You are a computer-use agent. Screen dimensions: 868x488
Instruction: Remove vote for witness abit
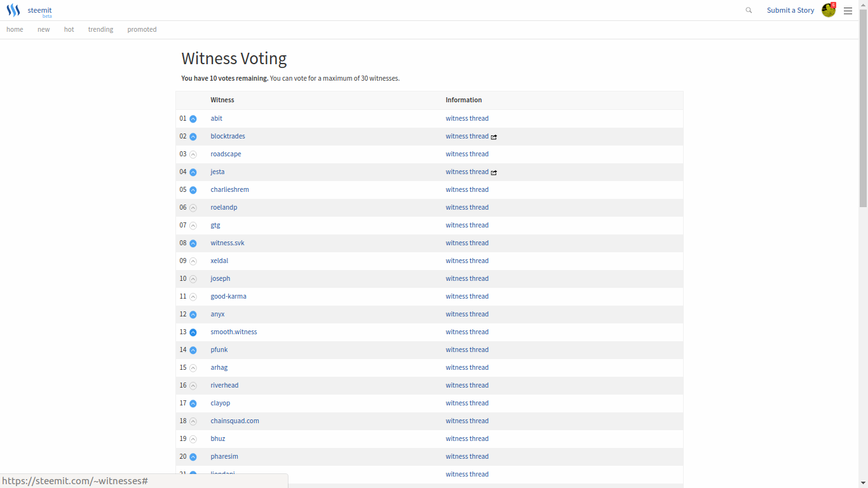click(x=193, y=119)
